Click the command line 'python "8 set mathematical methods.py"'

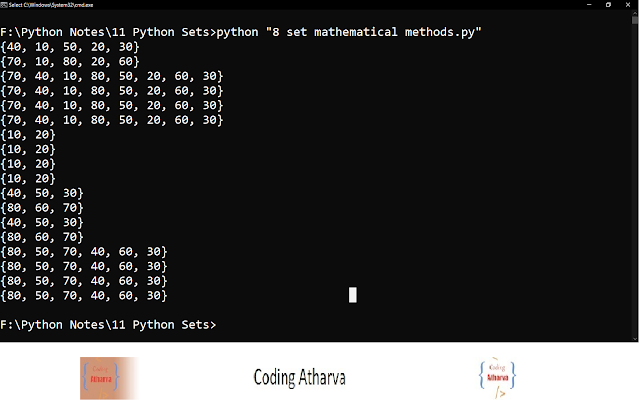(349, 32)
